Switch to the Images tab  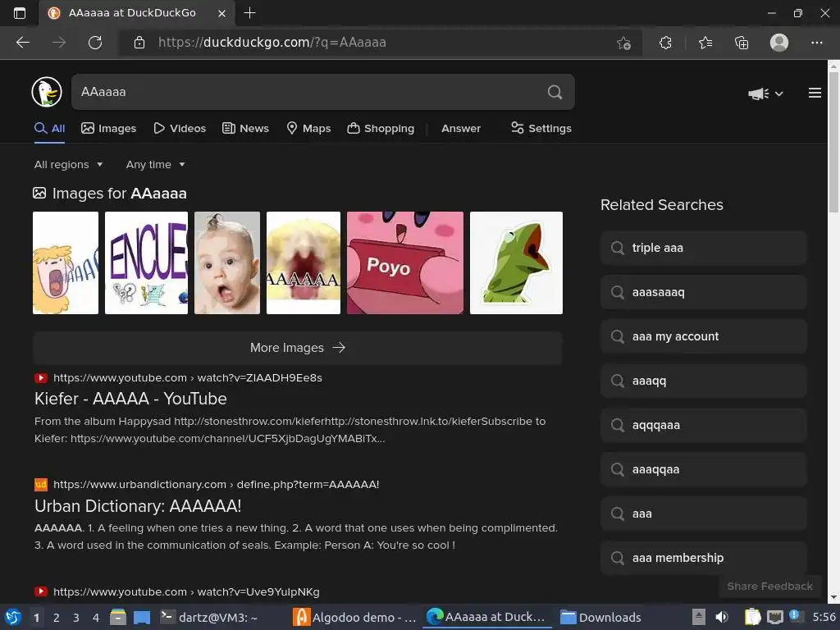pyautogui.click(x=109, y=129)
